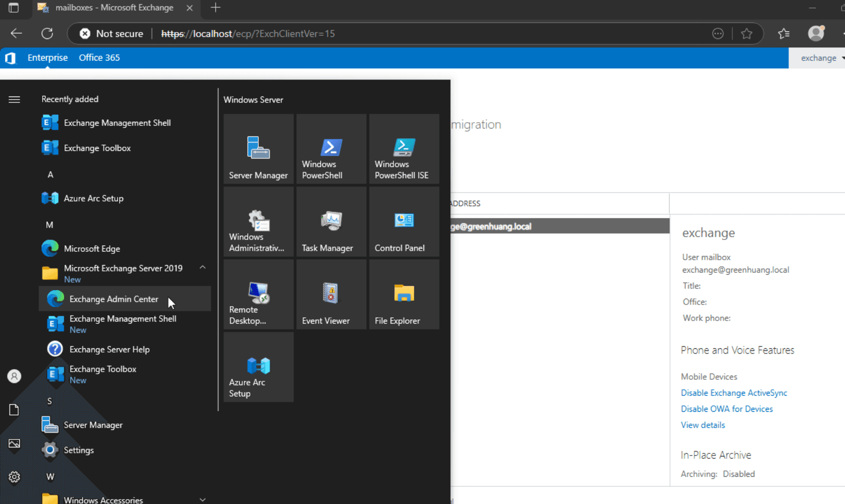This screenshot has width=845, height=504.
Task: Open a new browser tab
Action: pyautogui.click(x=216, y=7)
